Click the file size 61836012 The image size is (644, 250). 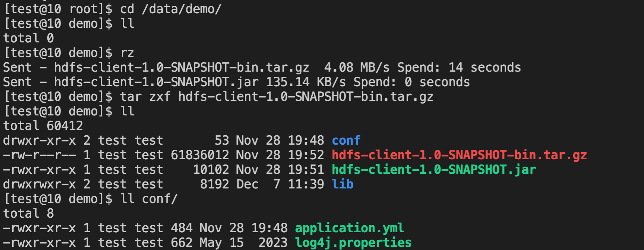click(200, 155)
